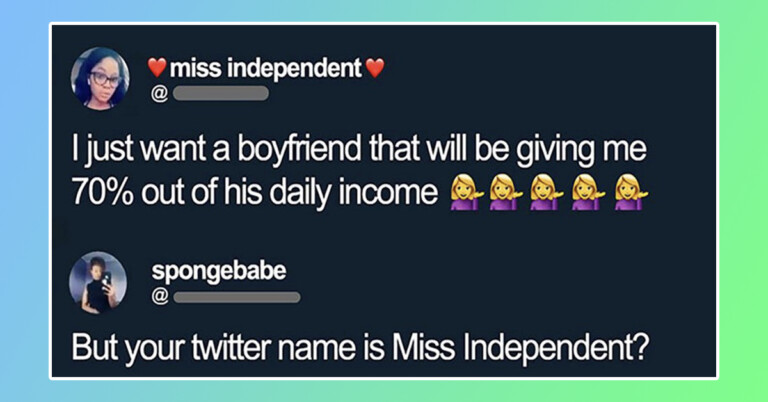The width and height of the screenshot is (768, 402).
Task: Click the "I just want a boyfriend" tweet text
Action: point(359,171)
